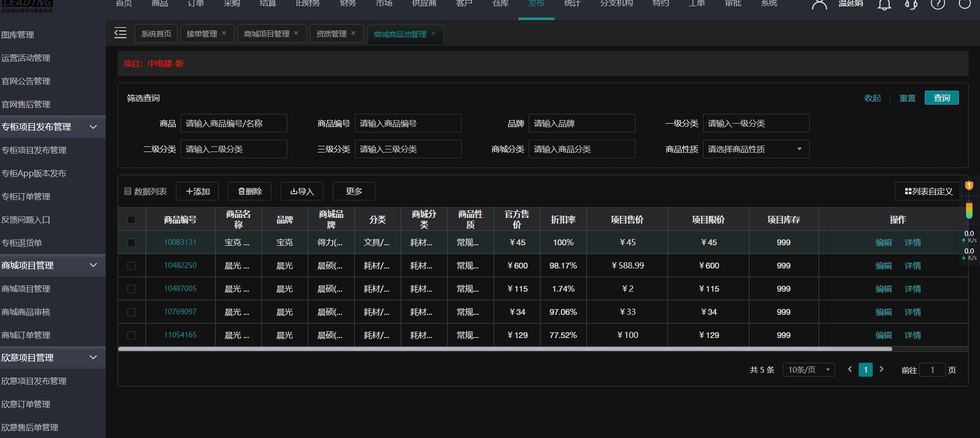Click the 重置 reset link
Screen dimensions: 980x438
click(x=907, y=98)
